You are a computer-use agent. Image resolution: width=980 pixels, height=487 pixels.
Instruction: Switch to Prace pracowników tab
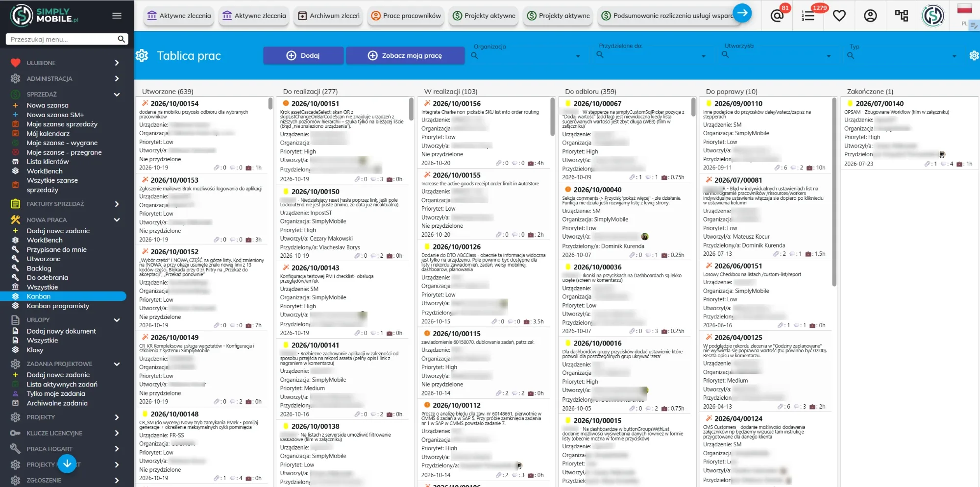click(406, 16)
